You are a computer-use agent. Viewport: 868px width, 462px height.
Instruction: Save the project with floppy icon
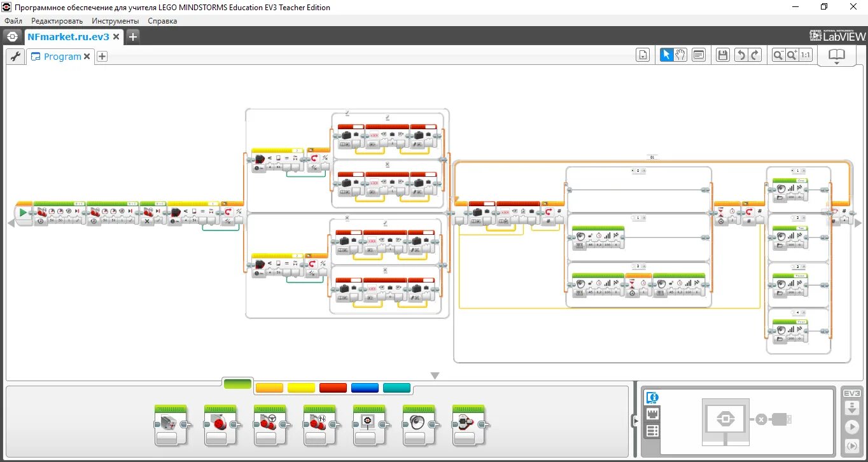pos(722,55)
